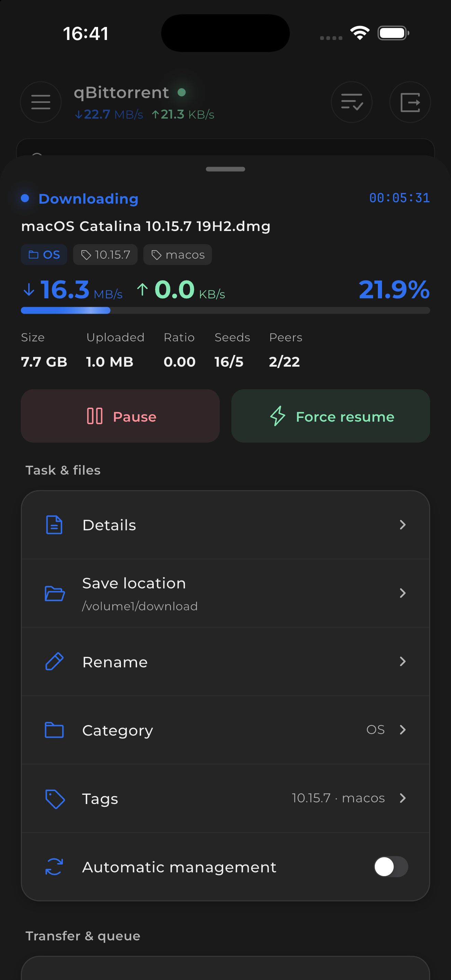
Task: Click the qBittorrent title
Action: [x=121, y=93]
